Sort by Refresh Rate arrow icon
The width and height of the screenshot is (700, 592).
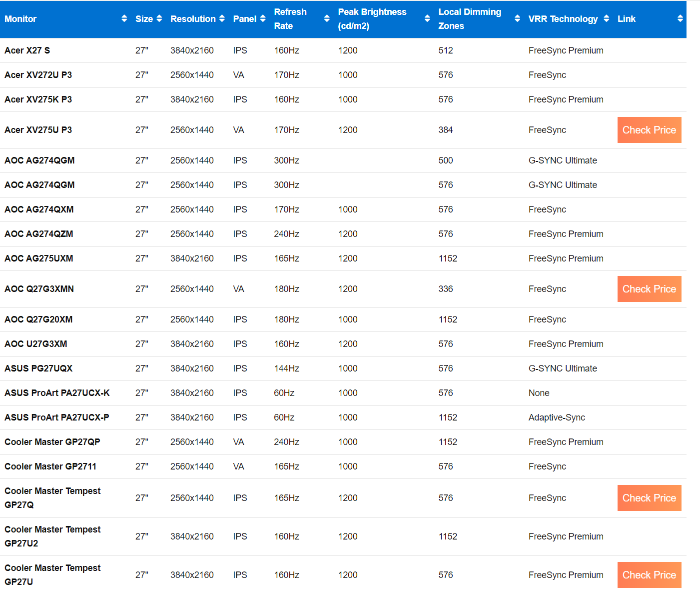coord(327,19)
